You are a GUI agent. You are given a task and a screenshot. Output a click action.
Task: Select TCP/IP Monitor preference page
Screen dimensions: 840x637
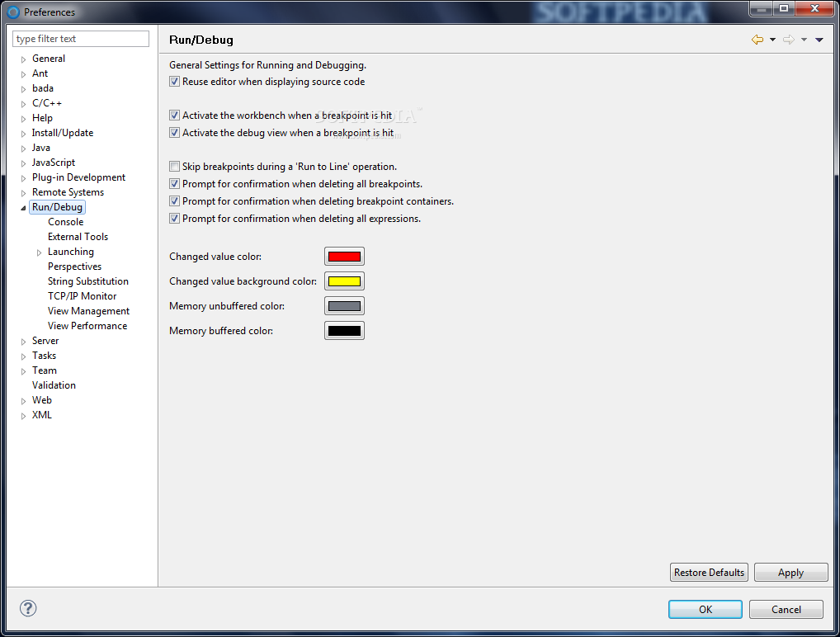point(82,296)
